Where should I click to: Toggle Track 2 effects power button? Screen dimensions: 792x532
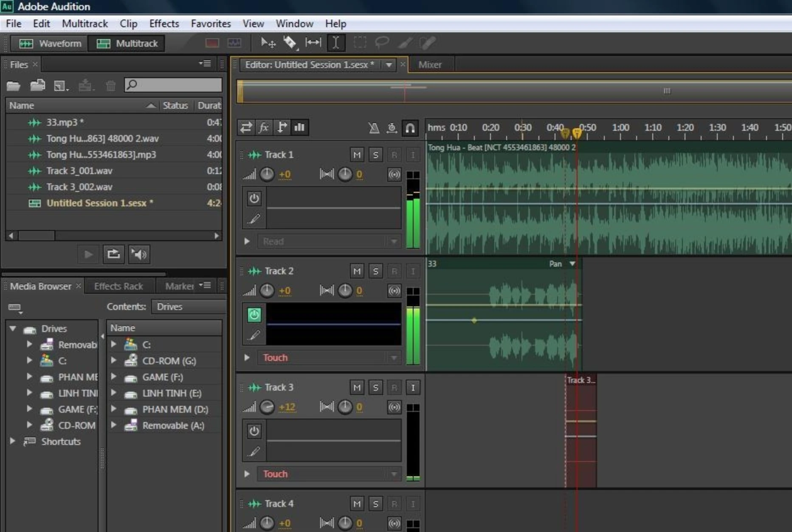pyautogui.click(x=254, y=315)
